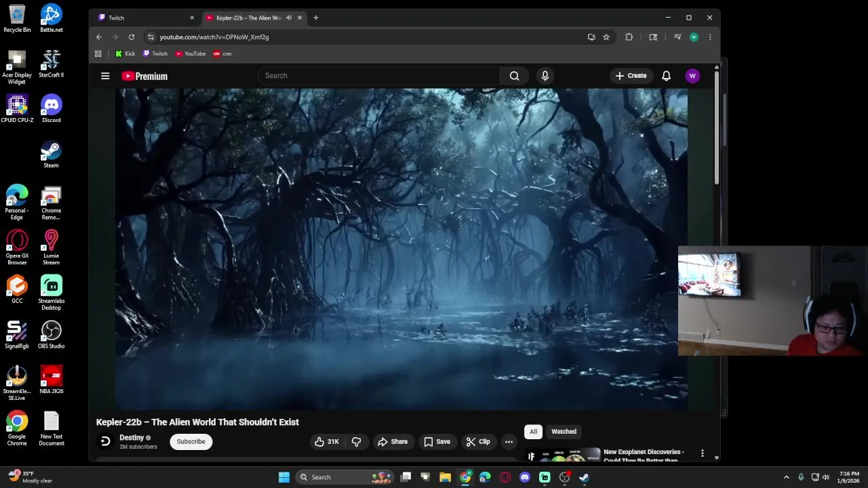Open volume control in system tray

825,477
